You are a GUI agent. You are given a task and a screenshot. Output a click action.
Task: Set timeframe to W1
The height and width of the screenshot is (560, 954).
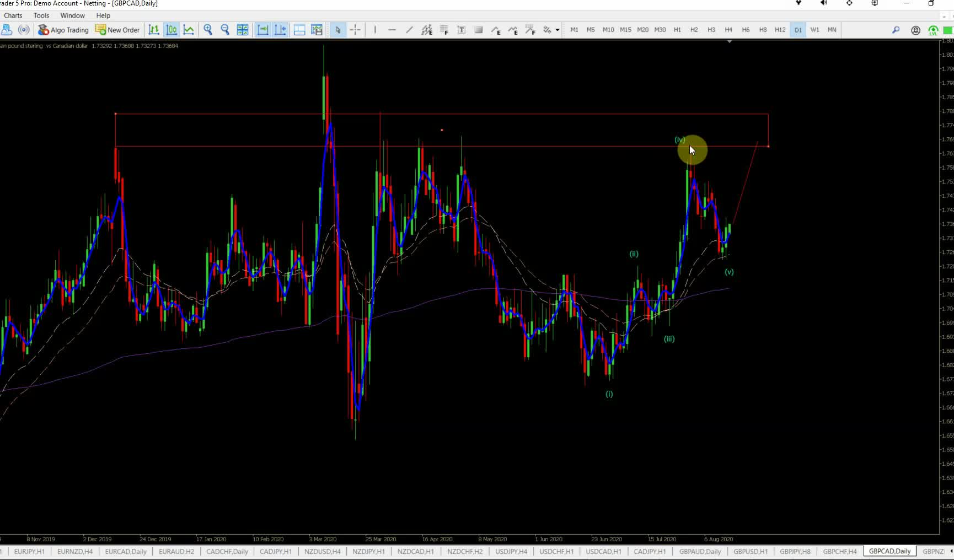pyautogui.click(x=815, y=30)
